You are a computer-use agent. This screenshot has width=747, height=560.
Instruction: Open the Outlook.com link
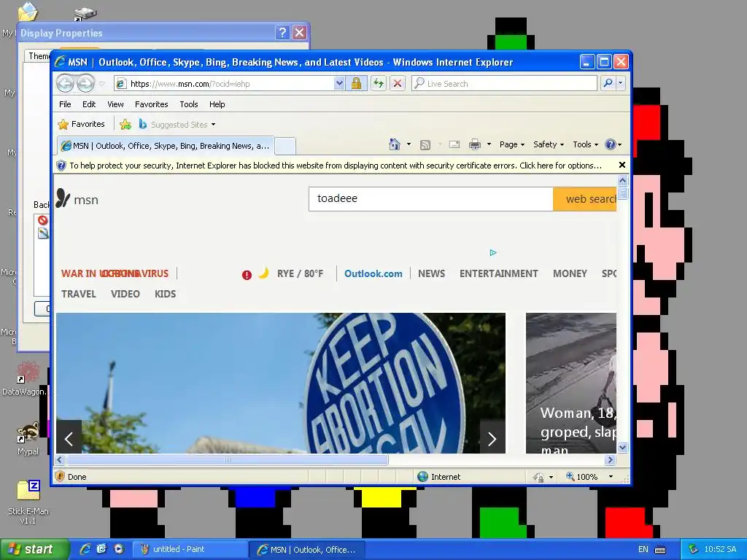click(x=373, y=274)
